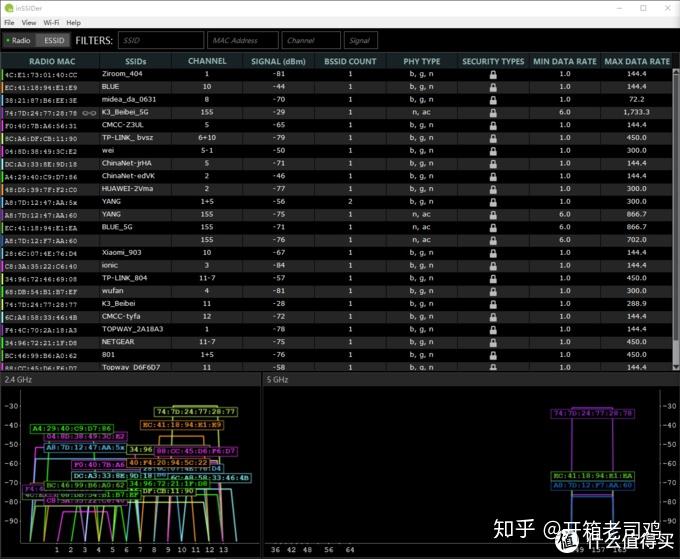The image size is (680, 559).
Task: Click the inSSIDer app icon in title bar
Action: click(9, 8)
